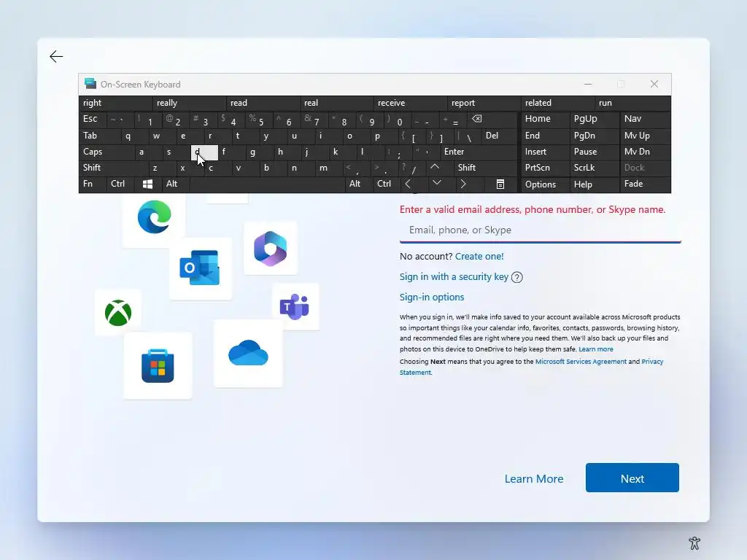Open the Sign-in options link

point(432,297)
